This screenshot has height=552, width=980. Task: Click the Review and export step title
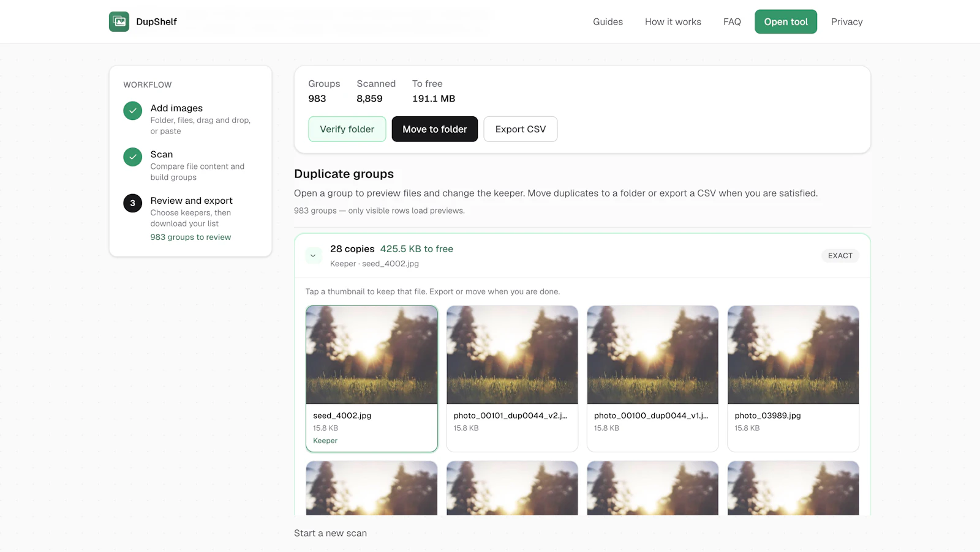[x=191, y=201]
